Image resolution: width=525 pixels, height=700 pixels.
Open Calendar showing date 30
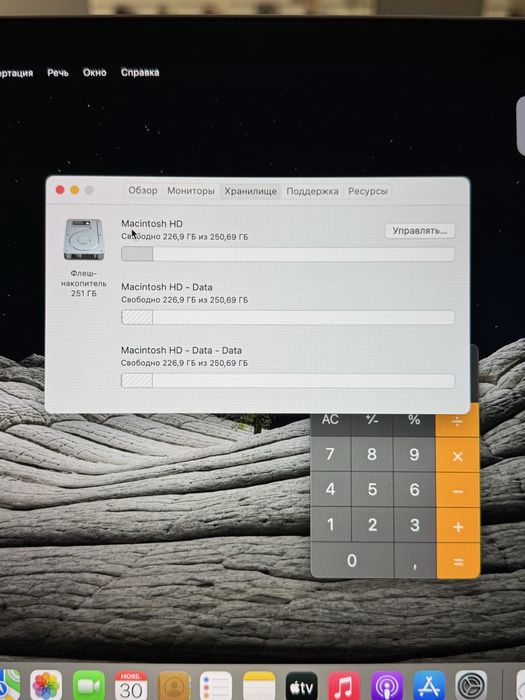[131, 685]
